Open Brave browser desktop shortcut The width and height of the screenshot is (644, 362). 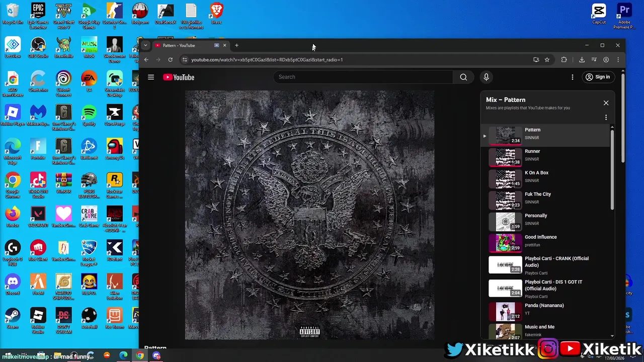click(216, 14)
